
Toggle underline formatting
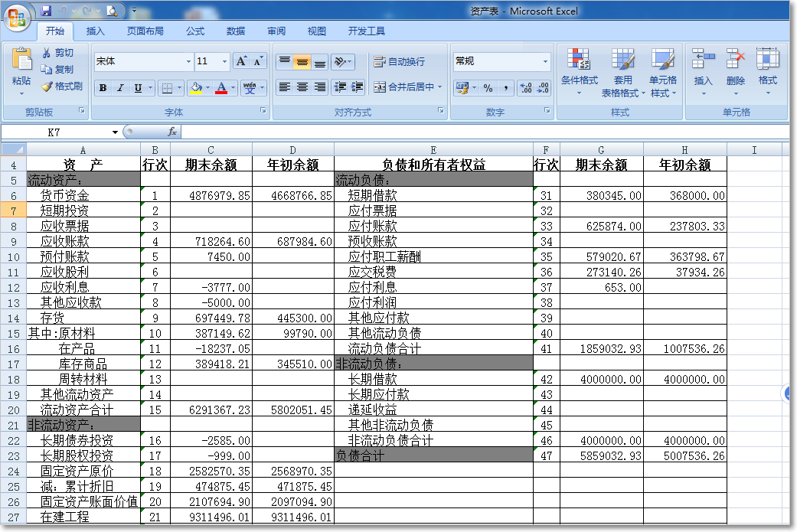[x=138, y=88]
